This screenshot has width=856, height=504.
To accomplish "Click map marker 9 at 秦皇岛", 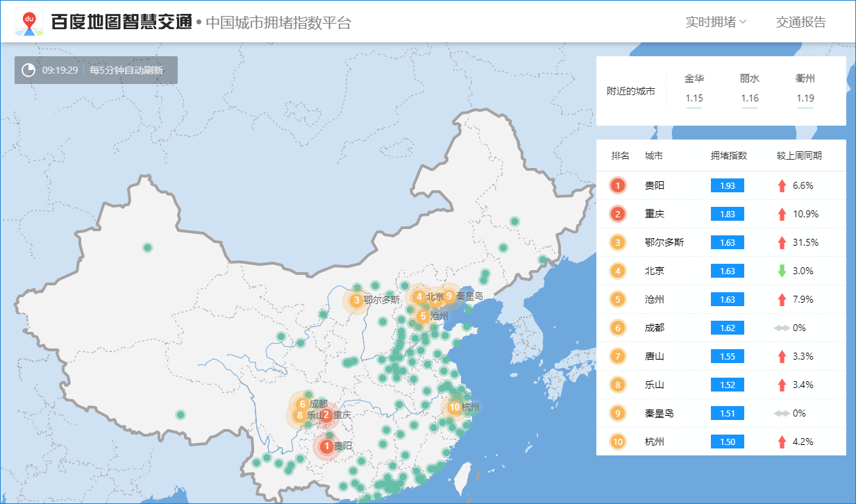I will 449,296.
